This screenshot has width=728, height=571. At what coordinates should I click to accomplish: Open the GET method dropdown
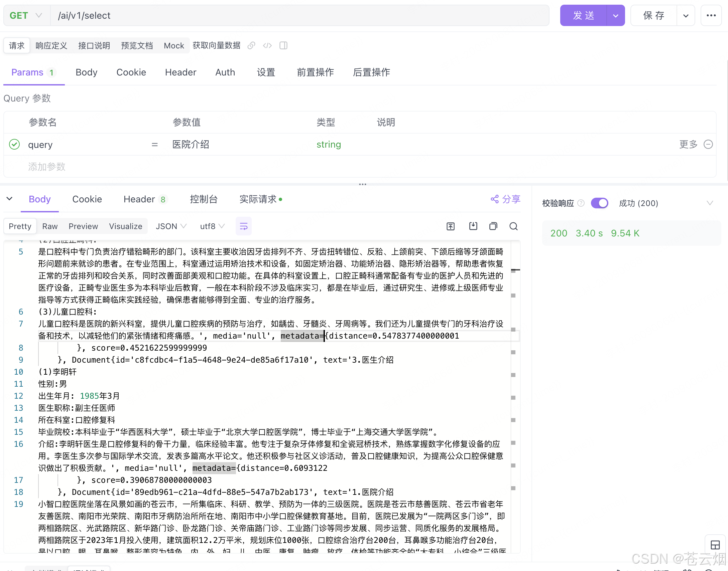click(26, 15)
